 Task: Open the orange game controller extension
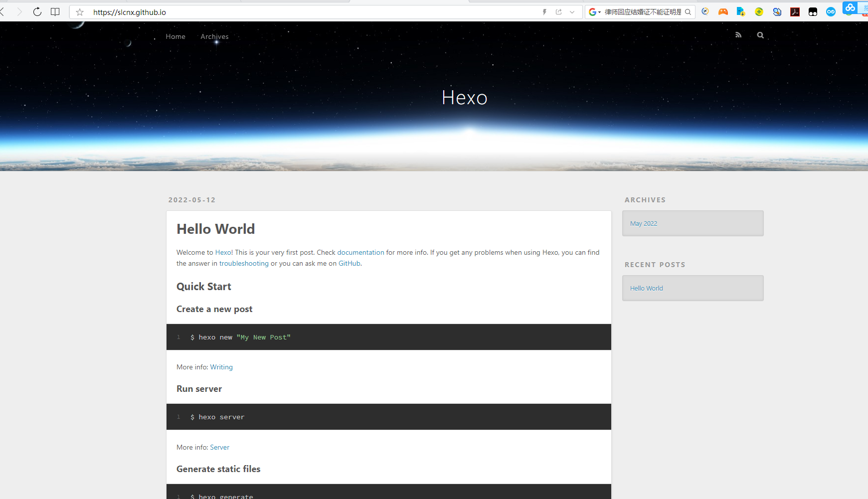[723, 11]
